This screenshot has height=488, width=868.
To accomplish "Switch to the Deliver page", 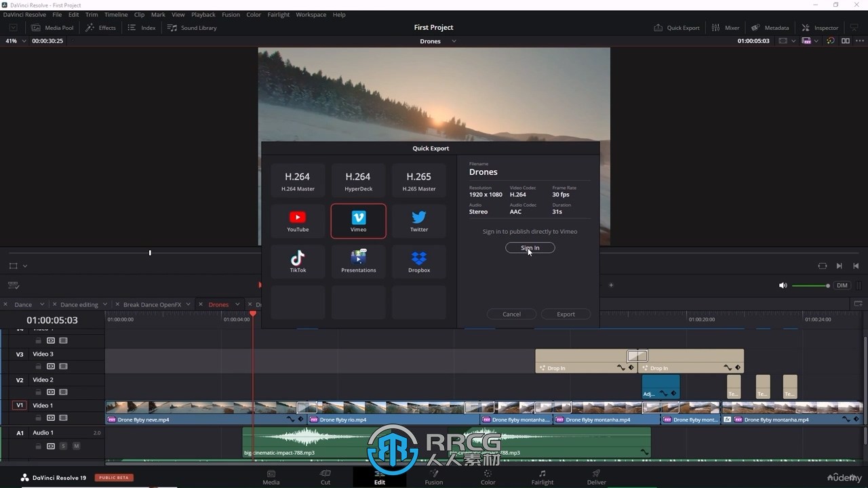I will [597, 477].
